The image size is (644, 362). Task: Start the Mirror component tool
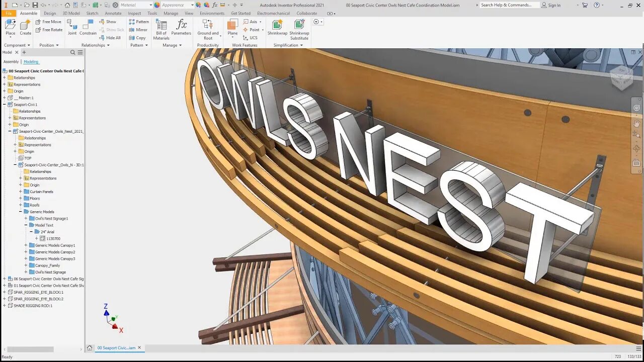[x=138, y=30]
